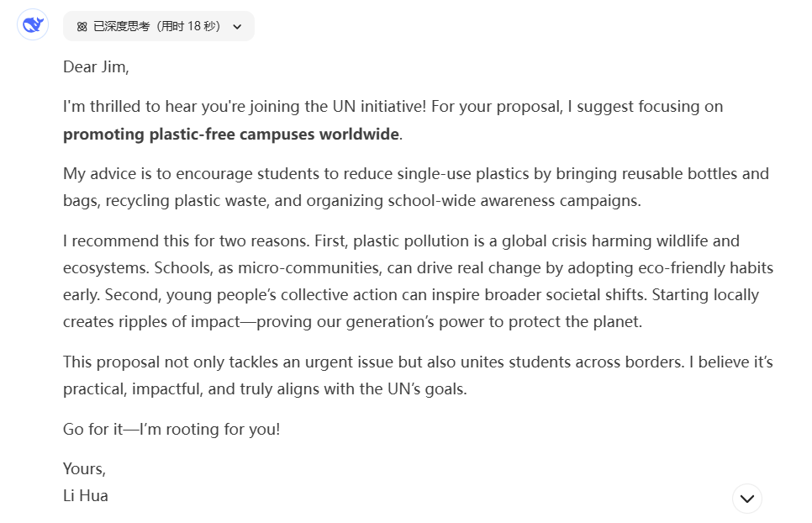
Task: Click the DeepSeek whale avatar icon
Action: [33, 24]
